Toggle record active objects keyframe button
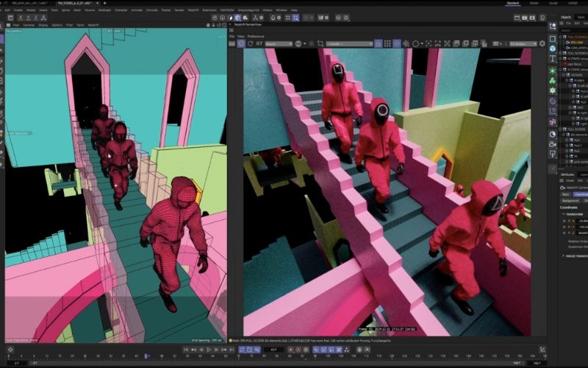This screenshot has height=368, width=588. tap(290, 350)
